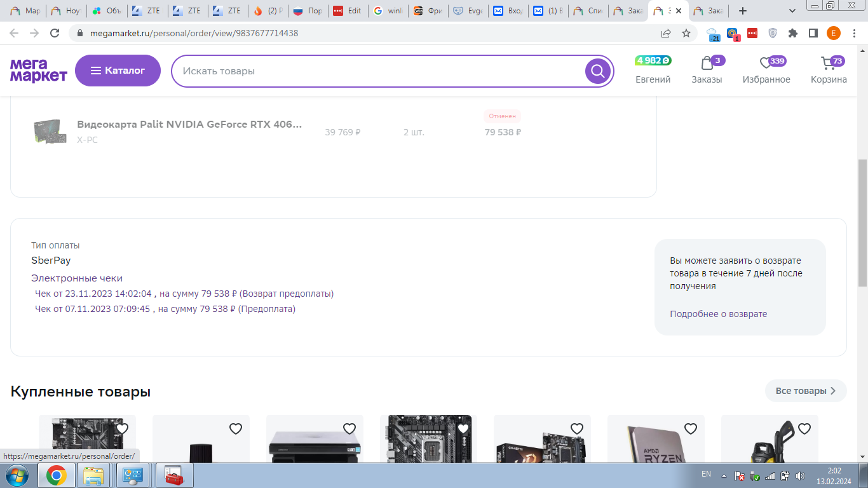Open the taskbar clock showing 2:02
Image resolution: width=868 pixels, height=488 pixels.
click(834, 475)
